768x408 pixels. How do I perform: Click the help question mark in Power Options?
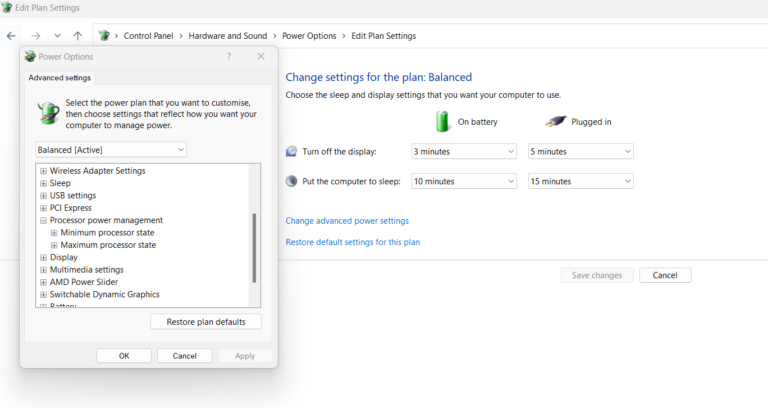tap(228, 57)
